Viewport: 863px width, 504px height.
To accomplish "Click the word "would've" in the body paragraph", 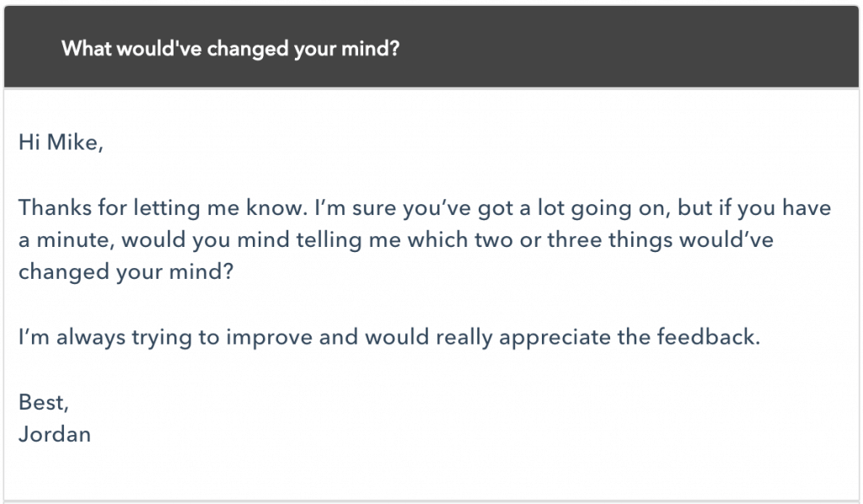I will pyautogui.click(x=726, y=240).
